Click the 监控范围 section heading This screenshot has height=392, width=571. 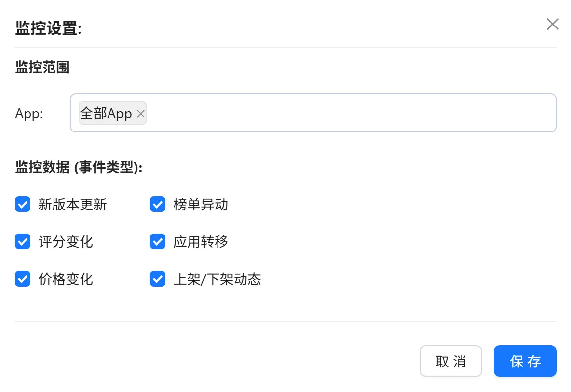point(41,67)
